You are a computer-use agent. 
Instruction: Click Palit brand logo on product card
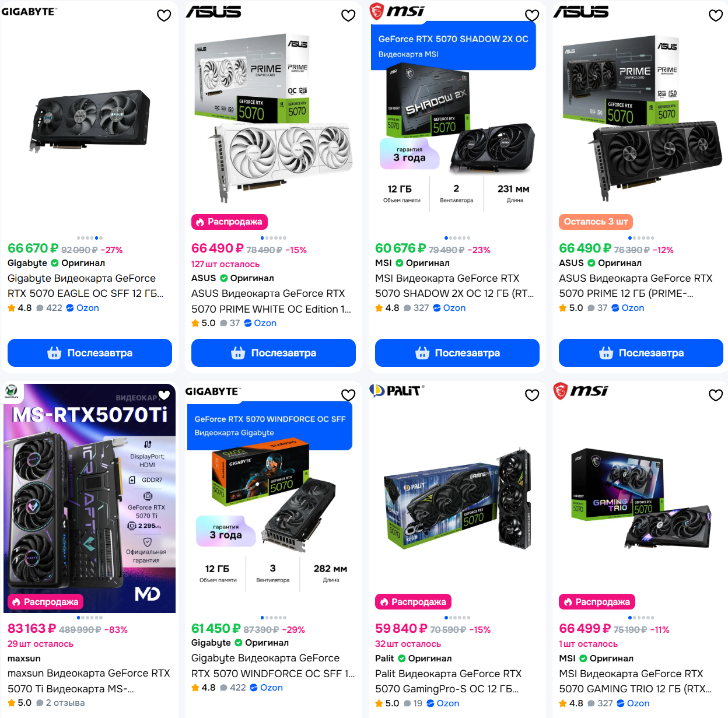(x=397, y=391)
